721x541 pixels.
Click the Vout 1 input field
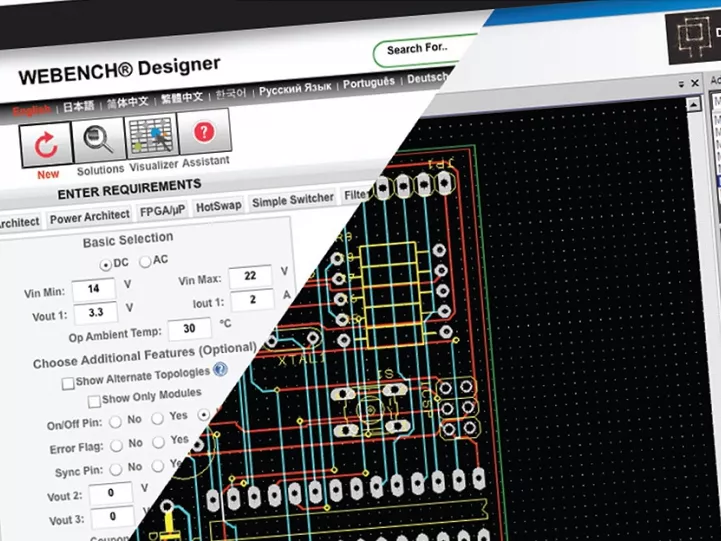coord(96,313)
